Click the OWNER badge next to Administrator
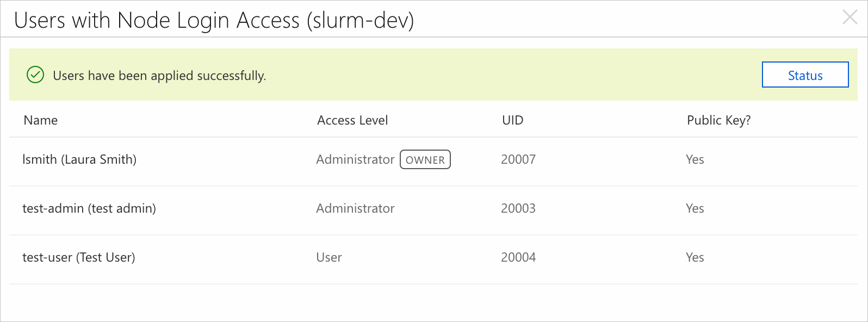The width and height of the screenshot is (868, 322). pyautogui.click(x=425, y=159)
